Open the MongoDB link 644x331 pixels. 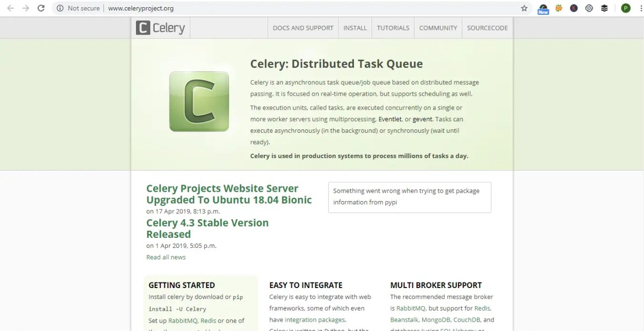tap(436, 320)
